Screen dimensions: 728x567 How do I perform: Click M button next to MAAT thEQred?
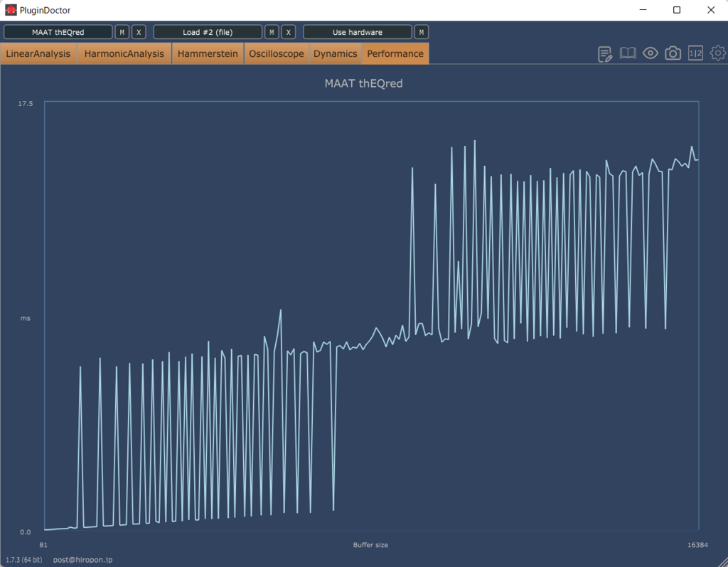(122, 32)
